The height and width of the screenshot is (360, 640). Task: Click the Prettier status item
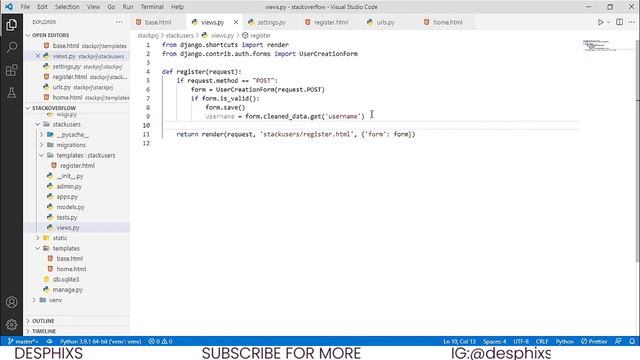pos(594,341)
